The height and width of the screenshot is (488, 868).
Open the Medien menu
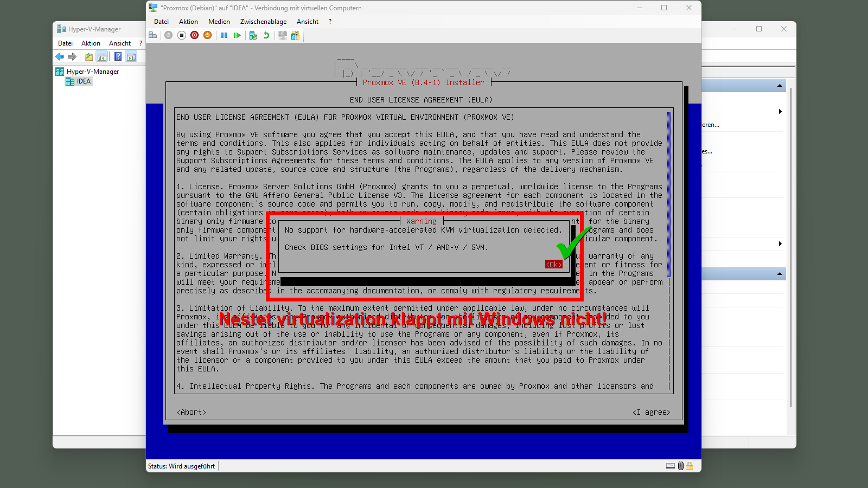click(x=219, y=22)
